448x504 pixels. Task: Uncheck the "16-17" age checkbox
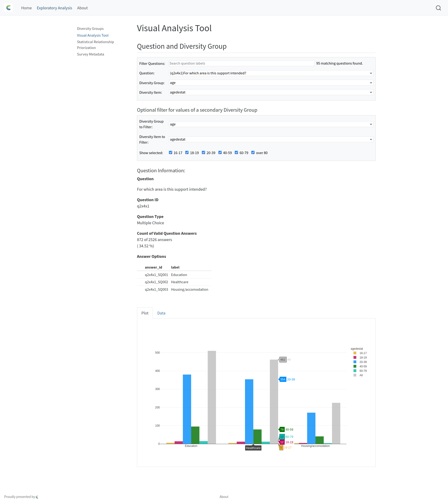170,152
